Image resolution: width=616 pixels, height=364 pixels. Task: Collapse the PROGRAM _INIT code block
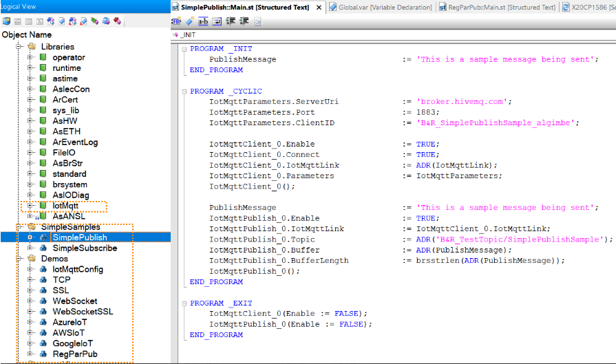point(184,50)
